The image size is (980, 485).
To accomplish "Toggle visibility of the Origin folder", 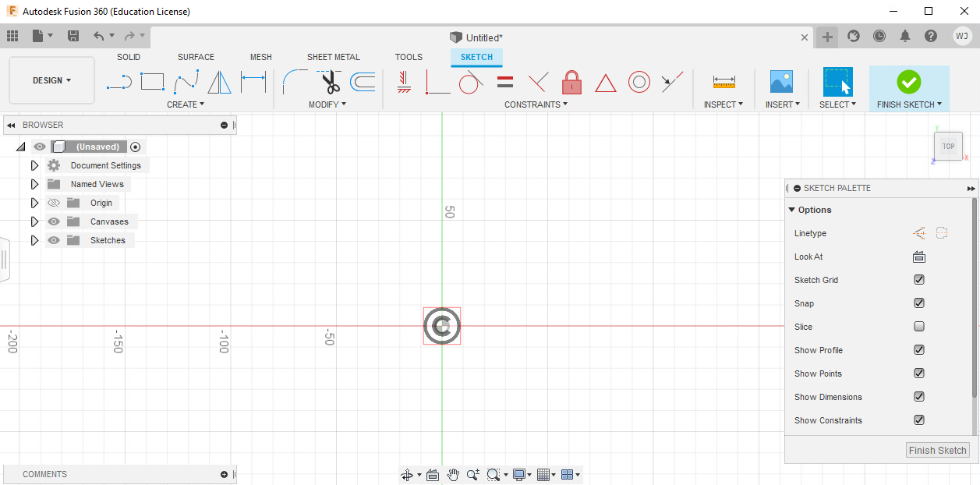I will (x=53, y=202).
